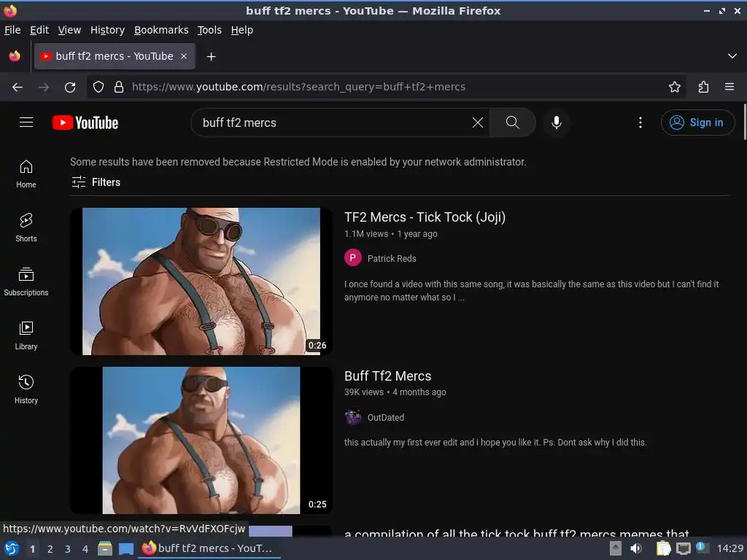Open the Help menu
Image resolution: width=747 pixels, height=560 pixels.
(x=241, y=30)
